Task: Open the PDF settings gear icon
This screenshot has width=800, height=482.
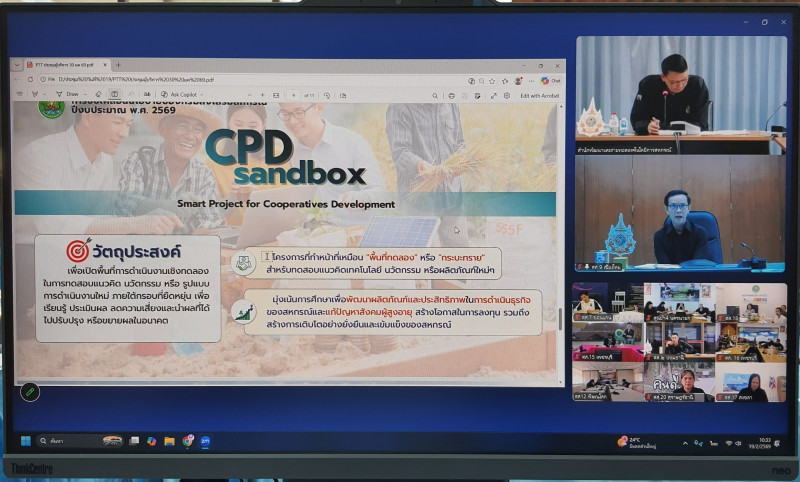Action: click(x=507, y=95)
